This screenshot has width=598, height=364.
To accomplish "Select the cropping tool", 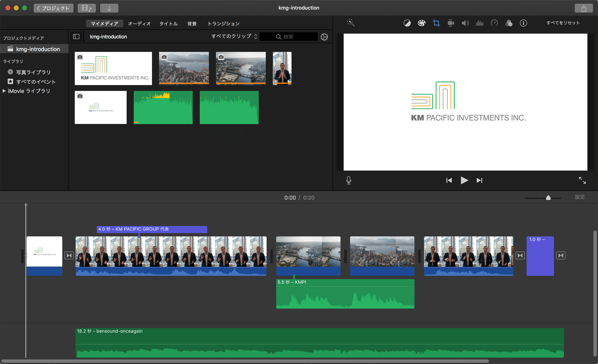I will tap(436, 23).
